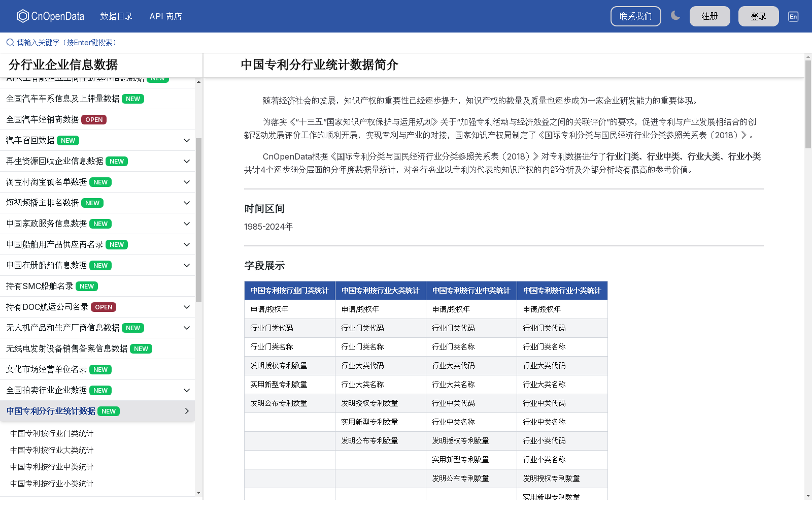Click 中国专利按行业小类统计 table header

(x=562, y=291)
